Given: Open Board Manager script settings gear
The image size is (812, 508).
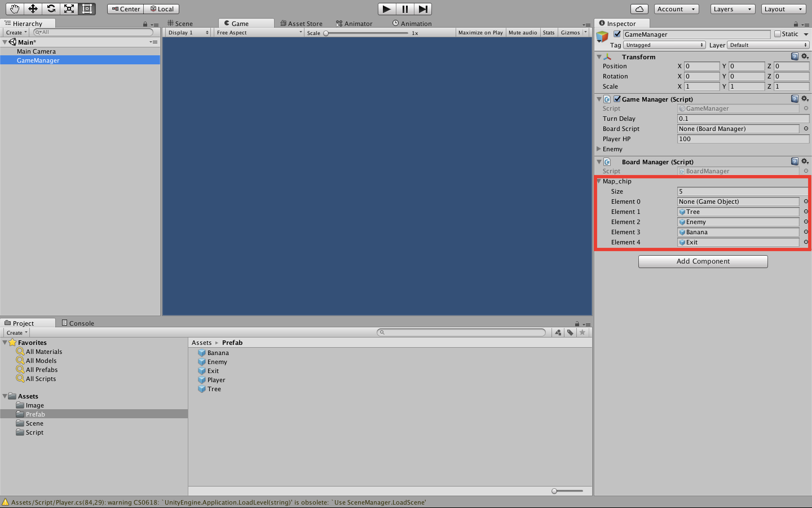Looking at the screenshot, I should 805,161.
